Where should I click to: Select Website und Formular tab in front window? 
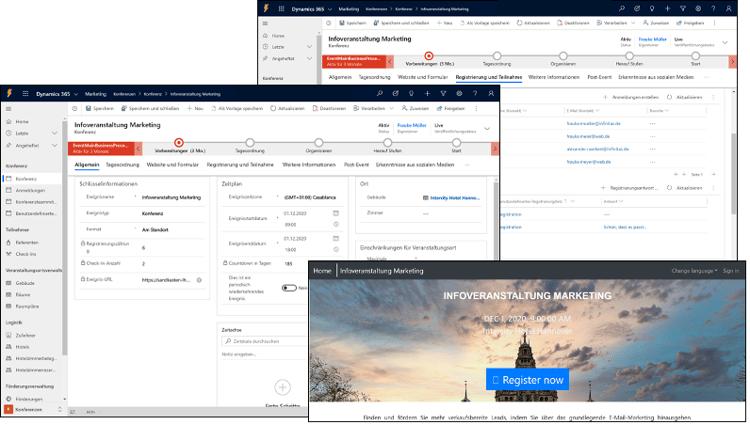(x=173, y=164)
